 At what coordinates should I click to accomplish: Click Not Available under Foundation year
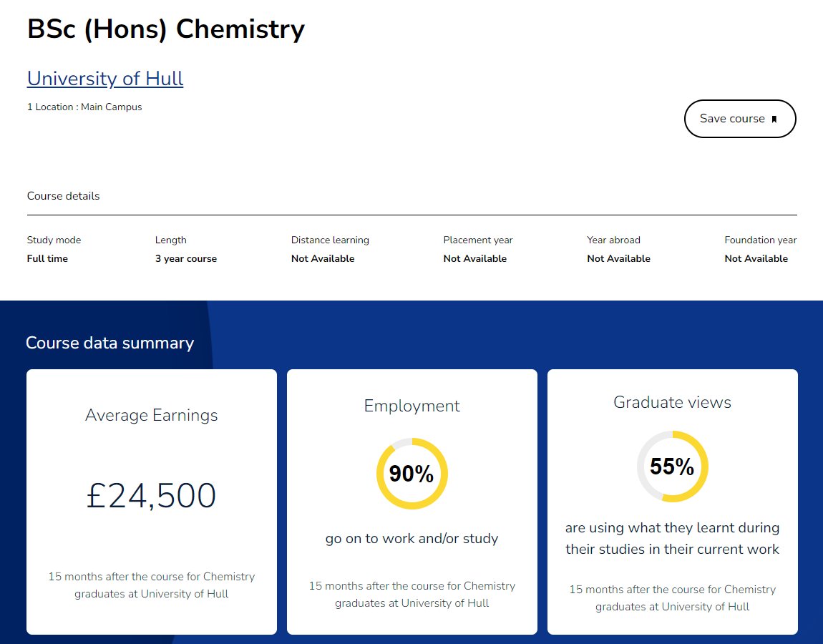click(x=756, y=258)
